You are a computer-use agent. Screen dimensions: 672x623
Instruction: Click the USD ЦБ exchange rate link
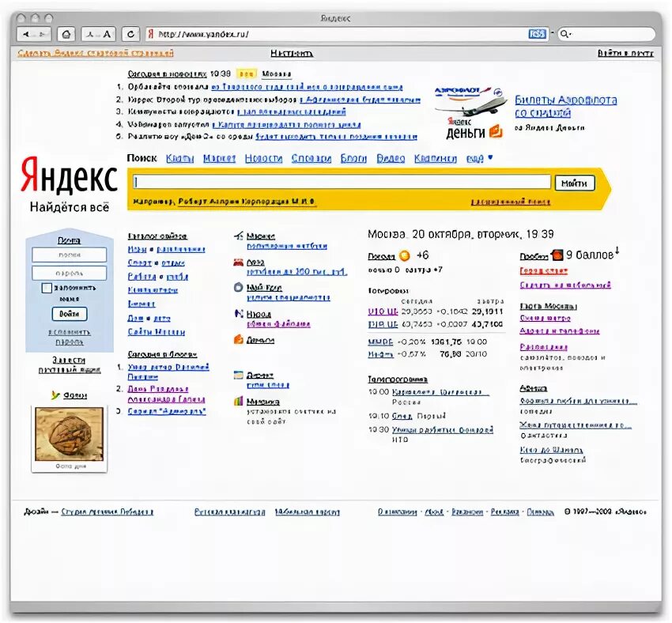(383, 311)
